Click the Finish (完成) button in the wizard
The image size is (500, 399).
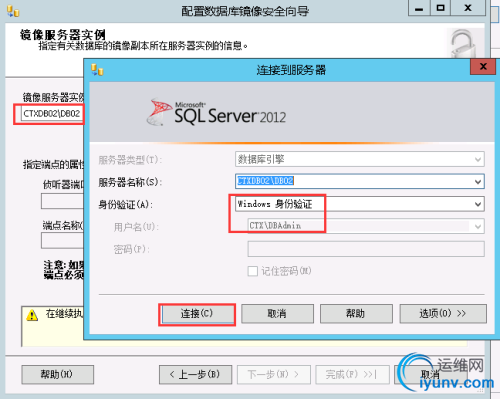pyautogui.click(x=352, y=375)
